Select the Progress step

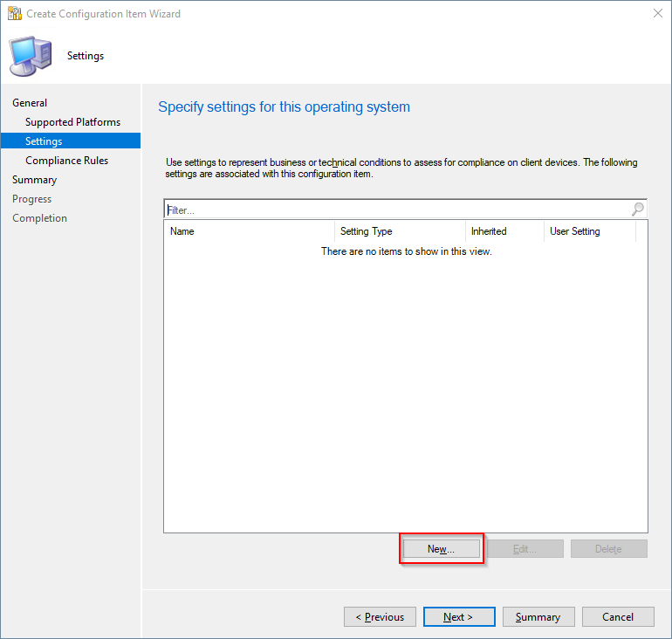31,199
